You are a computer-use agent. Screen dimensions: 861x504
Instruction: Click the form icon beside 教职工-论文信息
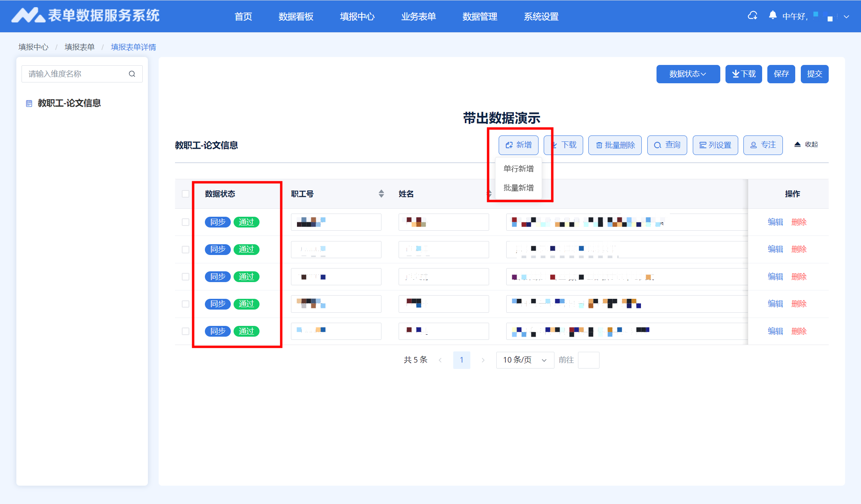point(29,104)
